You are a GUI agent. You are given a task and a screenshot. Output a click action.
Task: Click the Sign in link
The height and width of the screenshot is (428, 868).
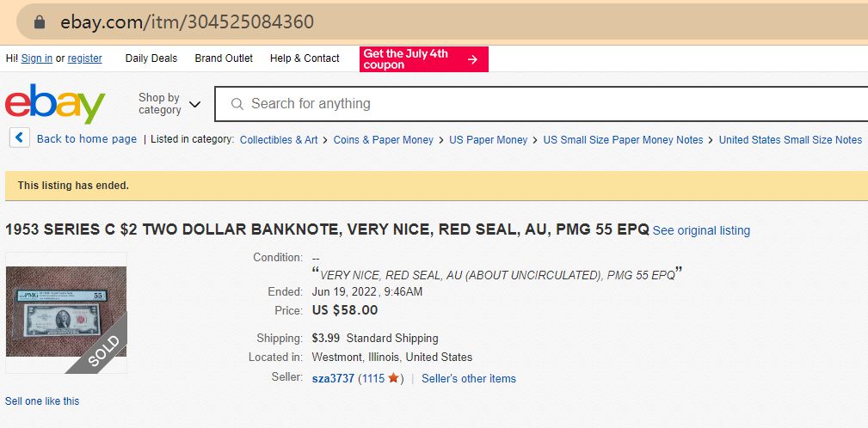[36, 58]
